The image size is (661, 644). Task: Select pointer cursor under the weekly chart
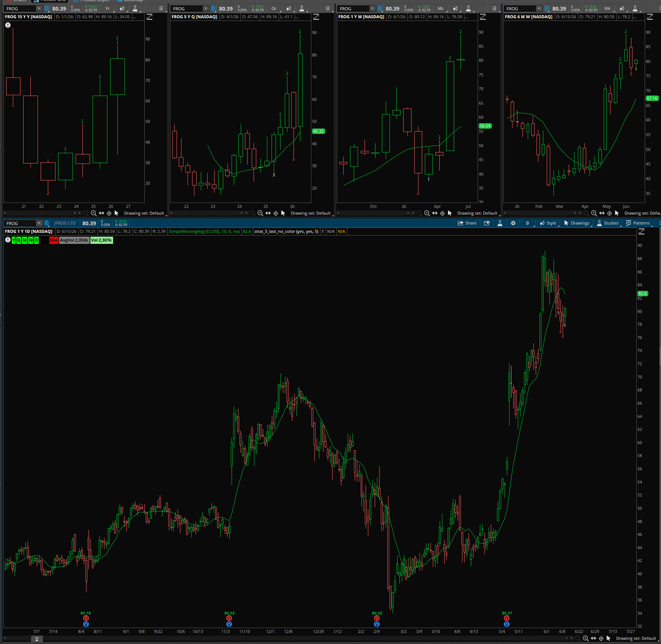616,213
